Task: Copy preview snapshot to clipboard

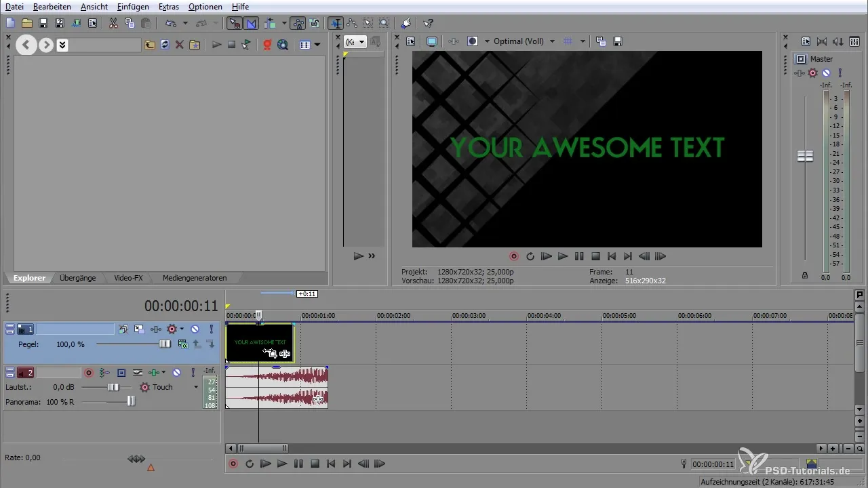Action: pyautogui.click(x=601, y=41)
